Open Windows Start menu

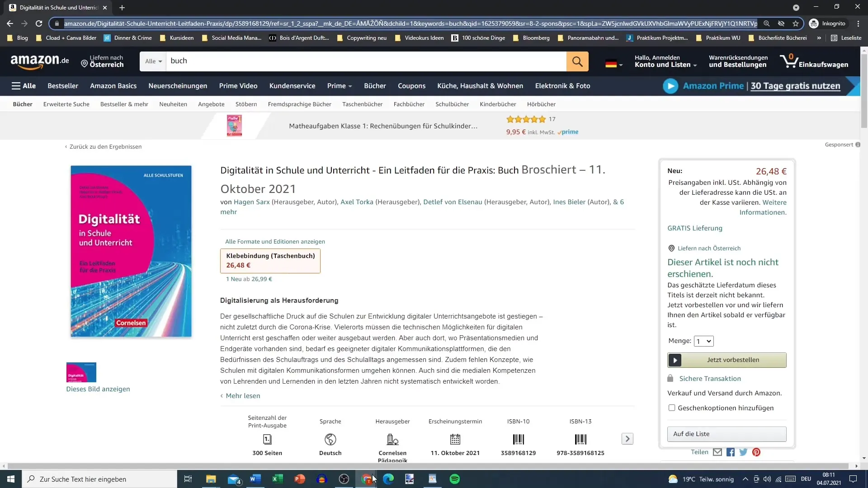click(x=11, y=479)
